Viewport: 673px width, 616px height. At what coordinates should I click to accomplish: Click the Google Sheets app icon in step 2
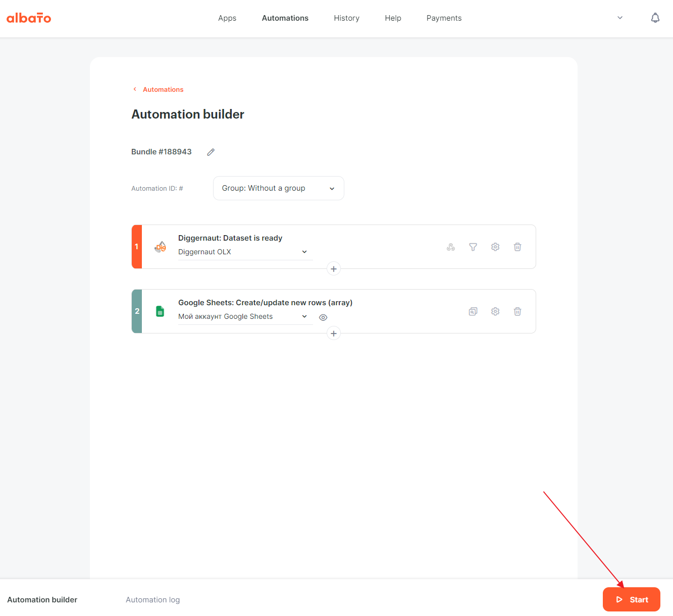pos(160,311)
